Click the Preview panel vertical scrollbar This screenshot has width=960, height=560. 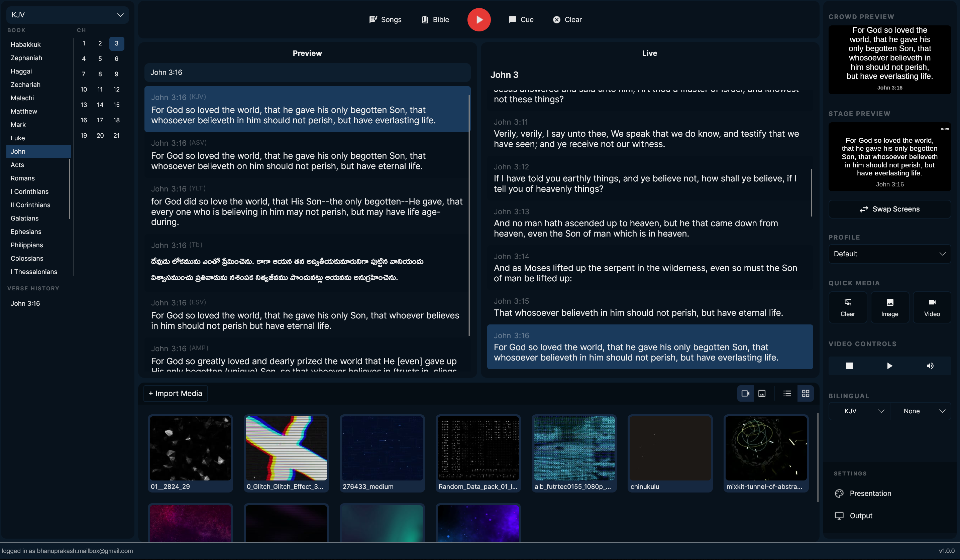pos(469,215)
